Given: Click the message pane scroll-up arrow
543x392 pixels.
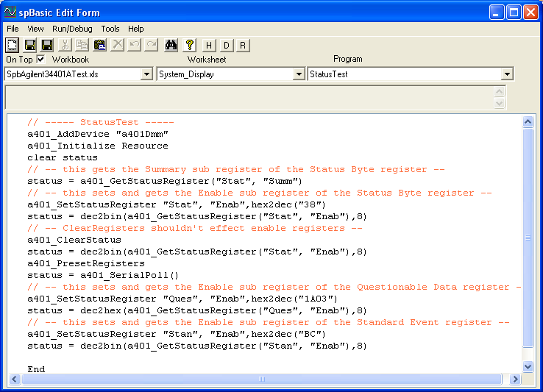Looking at the screenshot, I should click(x=499, y=91).
